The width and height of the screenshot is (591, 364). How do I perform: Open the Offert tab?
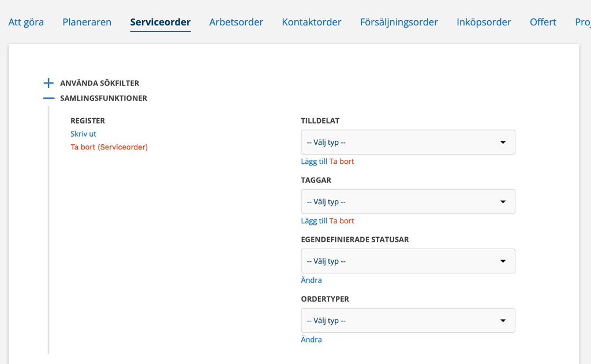pos(543,22)
